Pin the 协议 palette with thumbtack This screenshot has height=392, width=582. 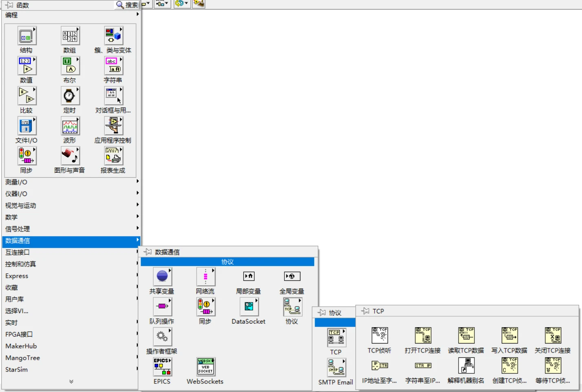pyautogui.click(x=322, y=313)
